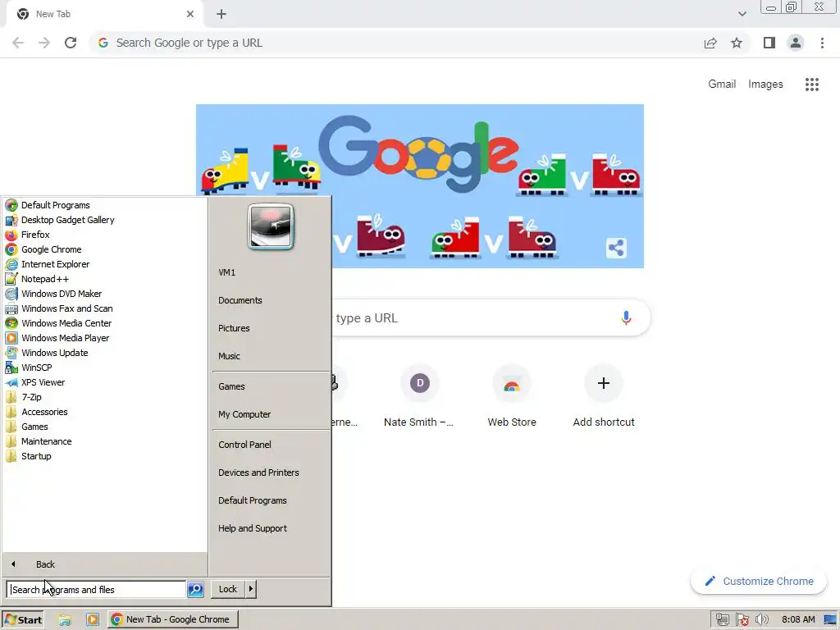Open the VM1 user folder
The image size is (840, 630).
(x=226, y=272)
